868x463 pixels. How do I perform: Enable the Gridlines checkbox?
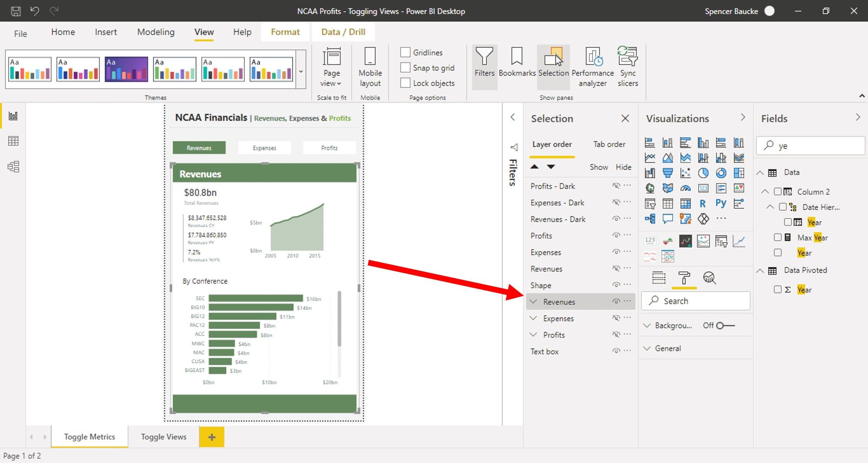(x=405, y=52)
